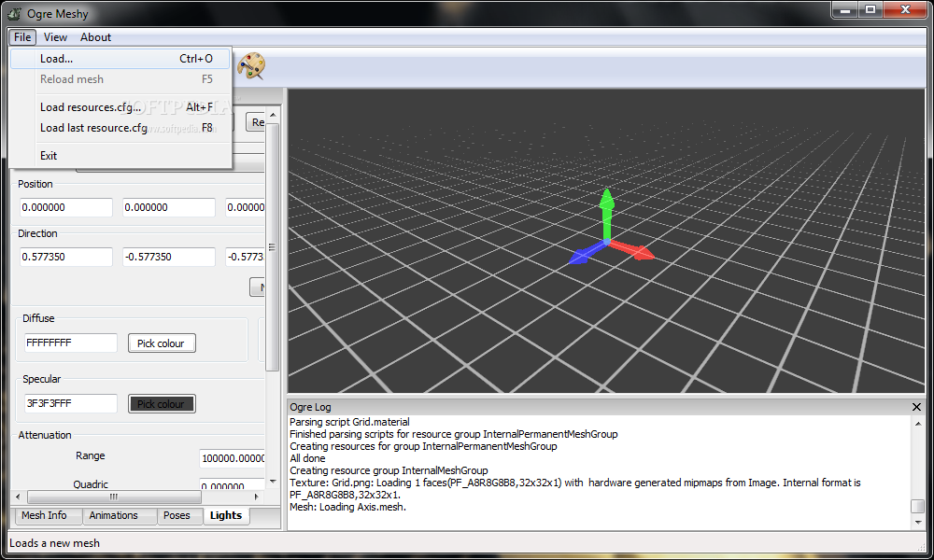Minimize the Ogre Meshy window

pos(844,10)
